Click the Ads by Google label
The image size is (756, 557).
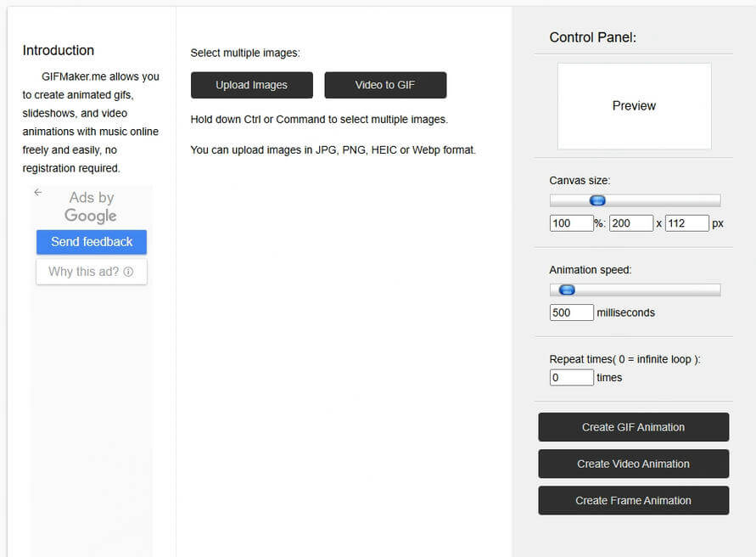pyautogui.click(x=91, y=206)
